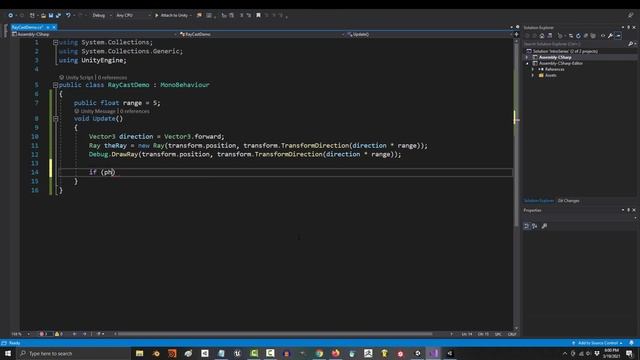Click Categorized icon in Properties panel
This screenshot has width=640, height=360.
[527, 226]
